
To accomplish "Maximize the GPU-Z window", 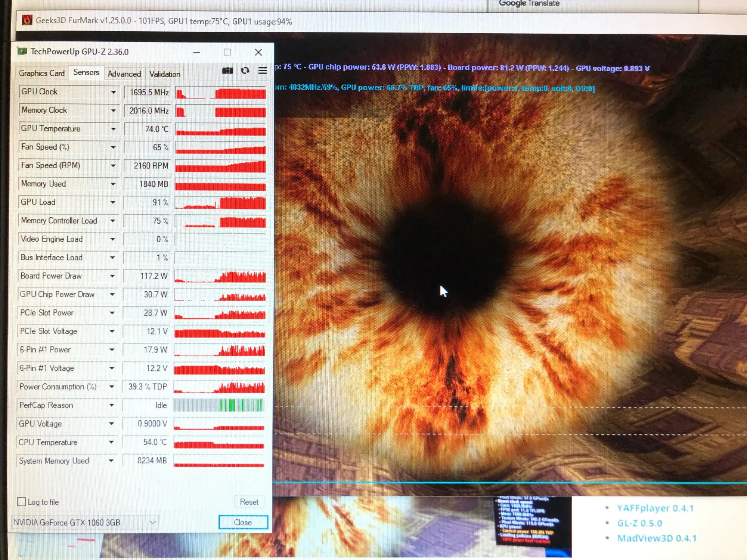I will click(227, 52).
